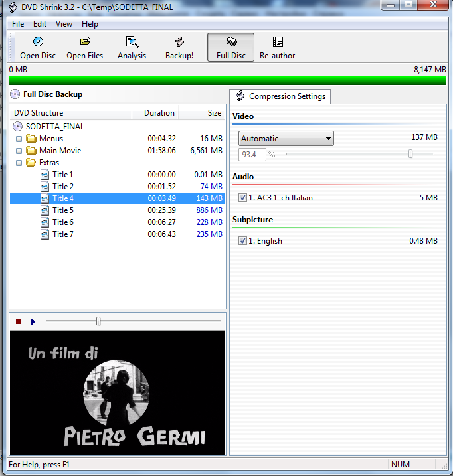Select the Title 2 row label
Viewport: 453px width, 476px height.
[x=63, y=187]
